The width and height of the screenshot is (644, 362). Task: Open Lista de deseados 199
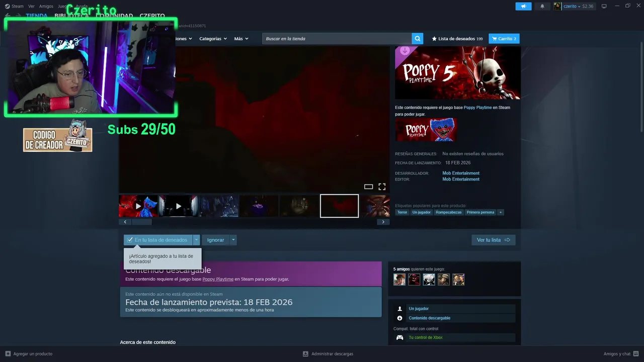pos(457,39)
